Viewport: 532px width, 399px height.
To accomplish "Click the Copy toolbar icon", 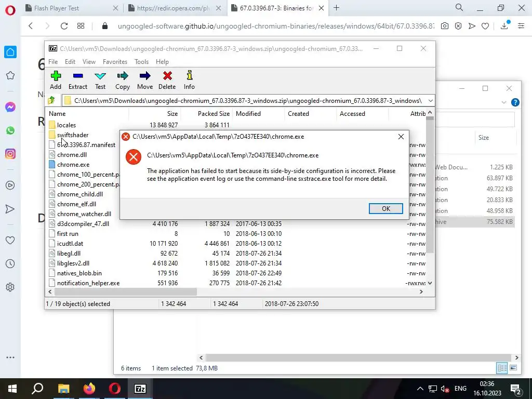I will point(123,76).
